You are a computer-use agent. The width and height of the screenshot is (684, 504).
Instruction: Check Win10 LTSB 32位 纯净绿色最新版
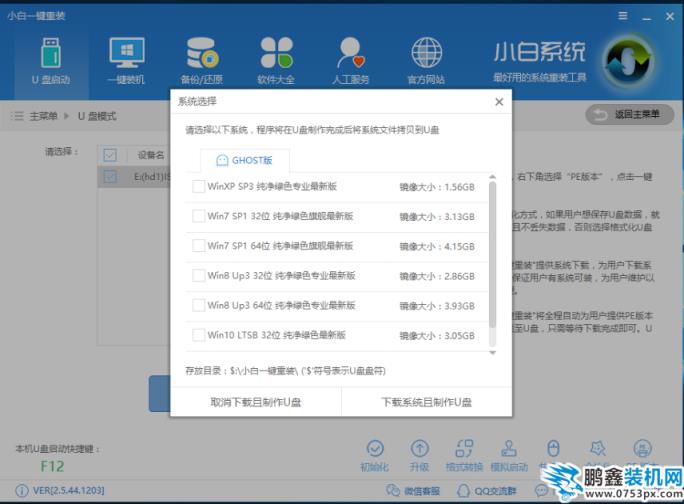(198, 335)
